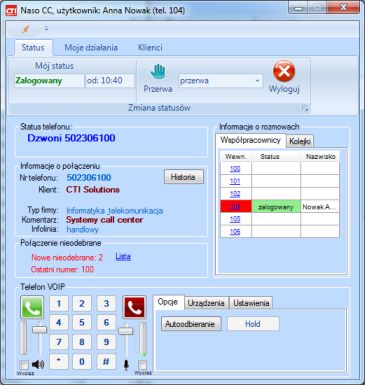Toggle the microphone mute checkbox
Screen dimensions: 365x385
click(x=143, y=364)
